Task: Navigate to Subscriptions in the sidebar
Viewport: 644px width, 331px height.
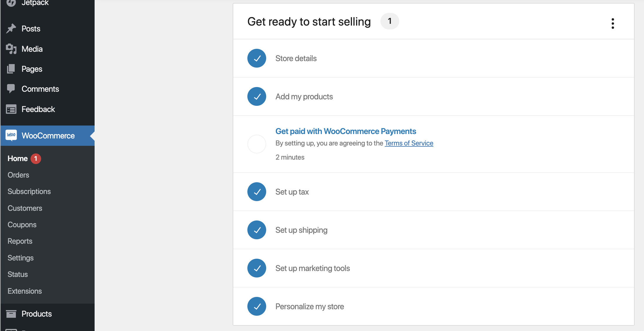Action: (x=29, y=191)
